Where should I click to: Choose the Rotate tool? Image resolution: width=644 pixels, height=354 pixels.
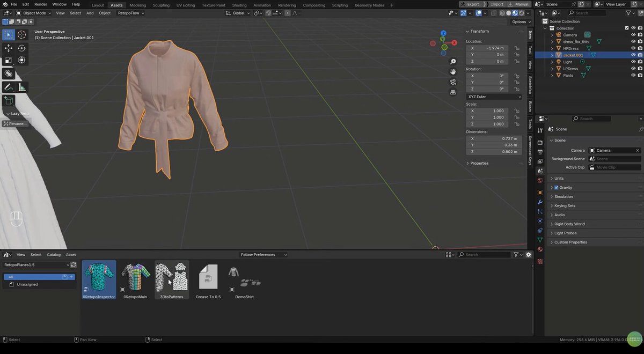[21, 48]
